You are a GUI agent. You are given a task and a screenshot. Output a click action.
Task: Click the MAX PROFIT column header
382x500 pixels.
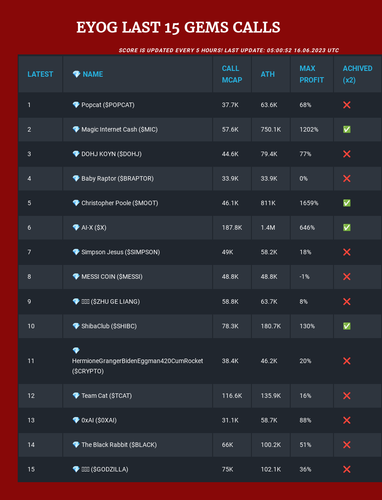[311, 74]
